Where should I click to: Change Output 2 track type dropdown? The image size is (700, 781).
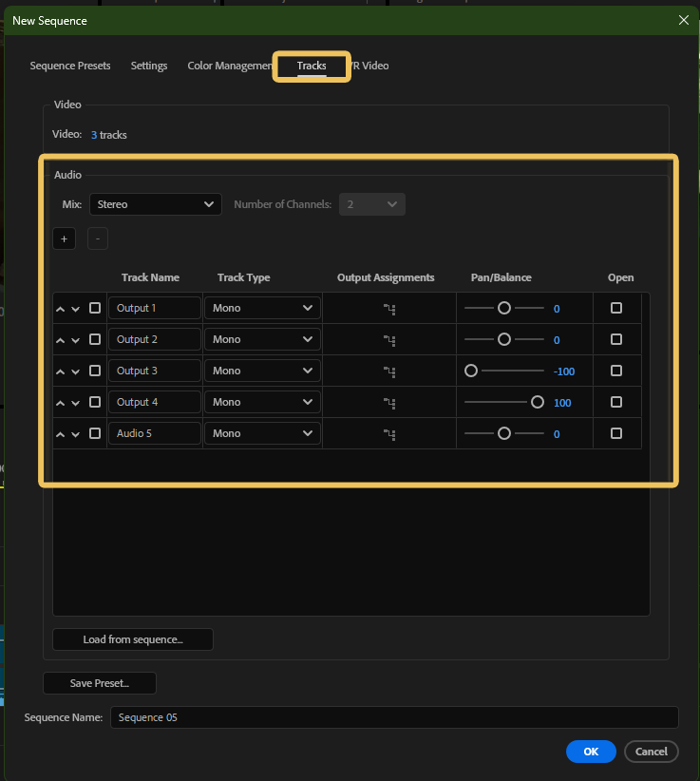pos(262,339)
